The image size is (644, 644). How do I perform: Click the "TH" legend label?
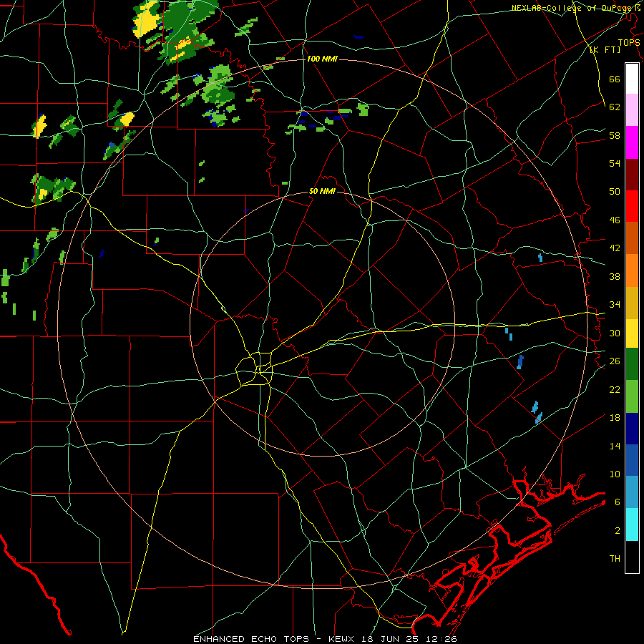pyautogui.click(x=615, y=558)
